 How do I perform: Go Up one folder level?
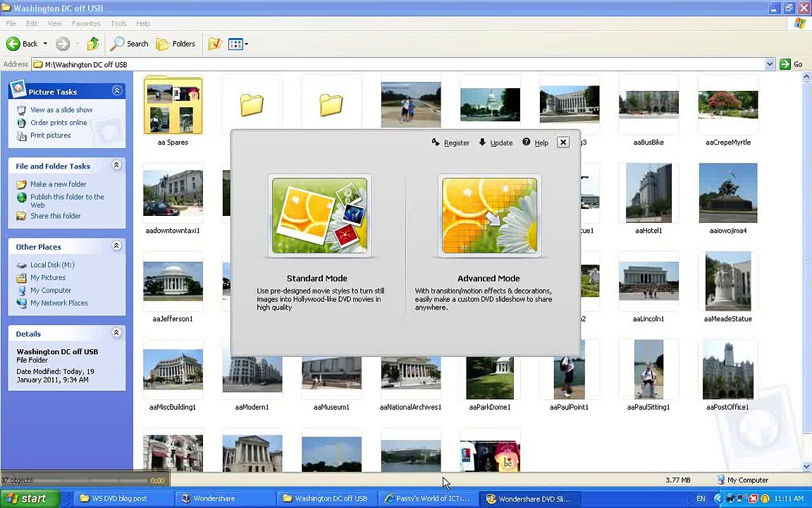tap(93, 44)
